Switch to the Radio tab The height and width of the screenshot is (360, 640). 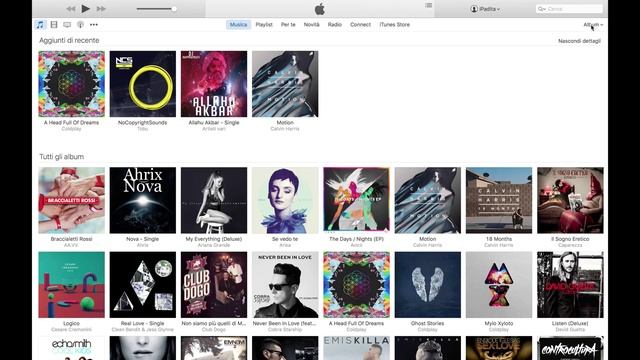click(x=335, y=24)
